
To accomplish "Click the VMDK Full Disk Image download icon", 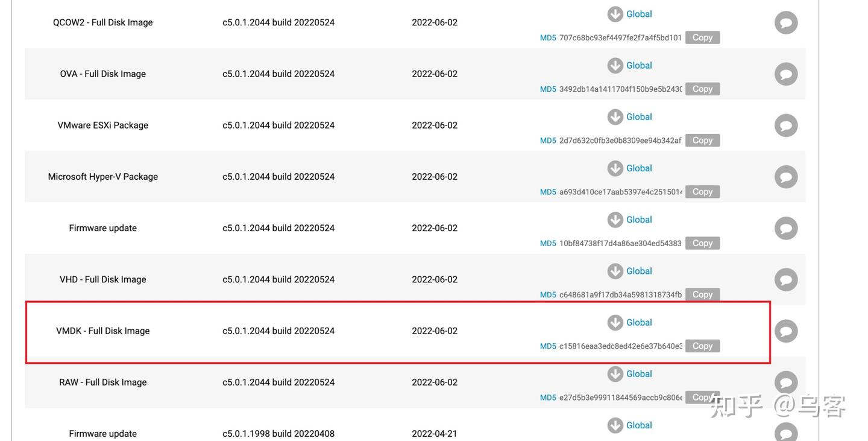I will pyautogui.click(x=615, y=323).
